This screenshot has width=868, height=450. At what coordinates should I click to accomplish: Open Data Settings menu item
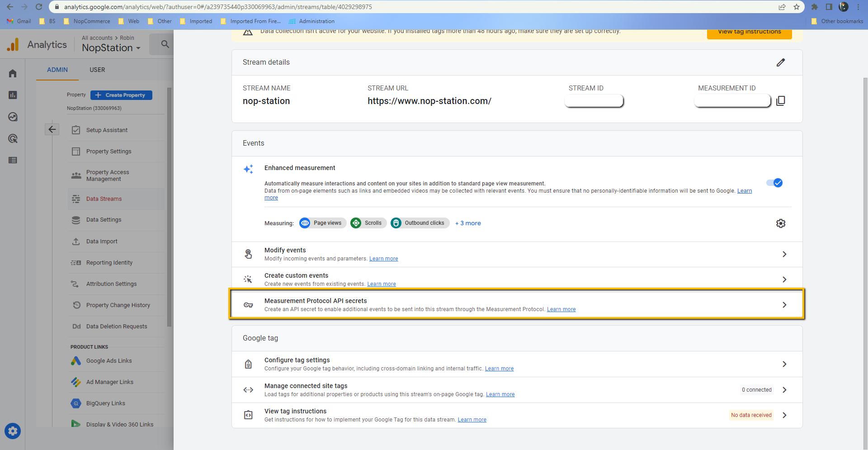[117, 220]
